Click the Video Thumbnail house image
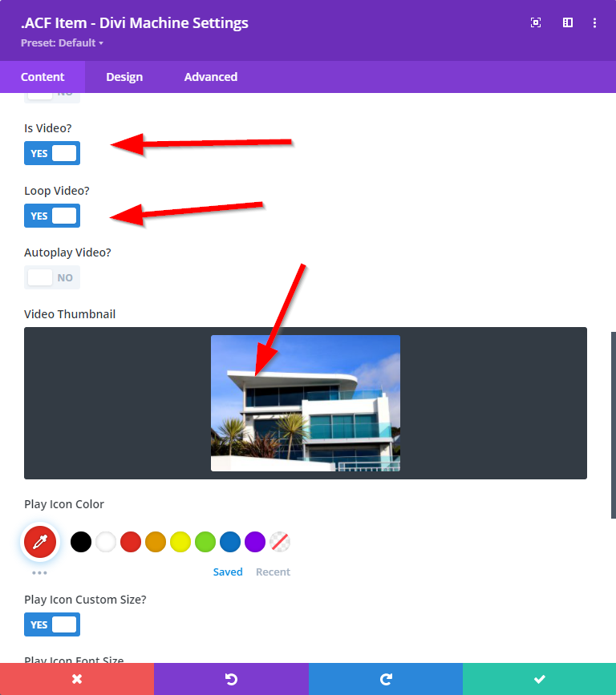This screenshot has height=695, width=616. (x=306, y=403)
